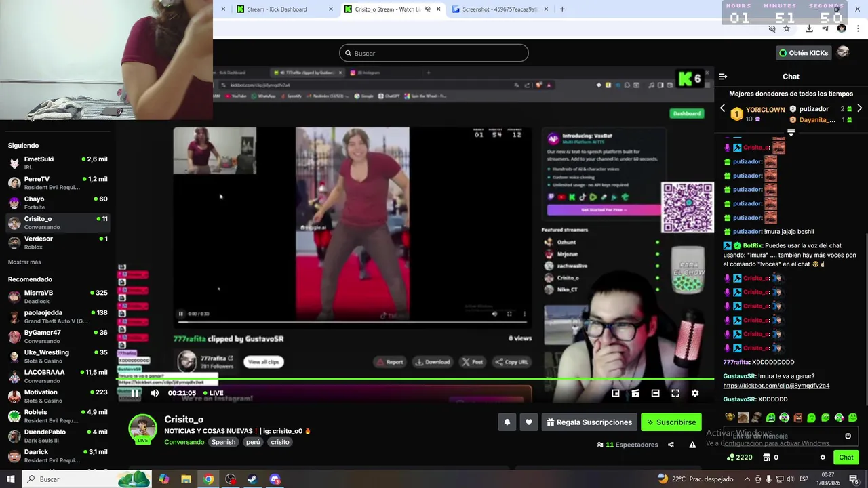The height and width of the screenshot is (488, 868).
Task: Open kickbot clip link in chat
Action: [x=776, y=386]
